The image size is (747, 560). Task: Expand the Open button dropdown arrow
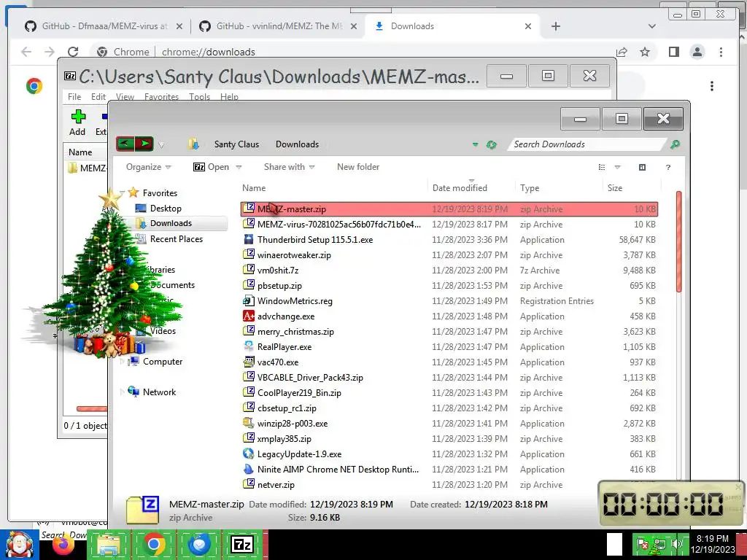[239, 167]
